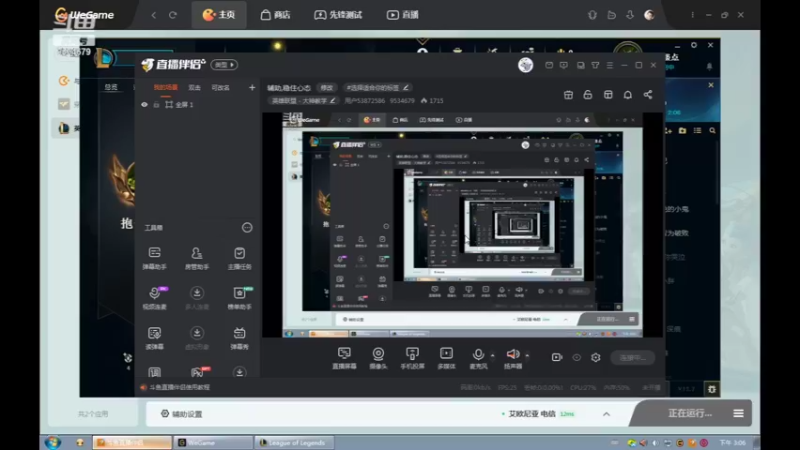Open the 榜单助手 tool
Screen dimensions: 800x450
coord(239,298)
